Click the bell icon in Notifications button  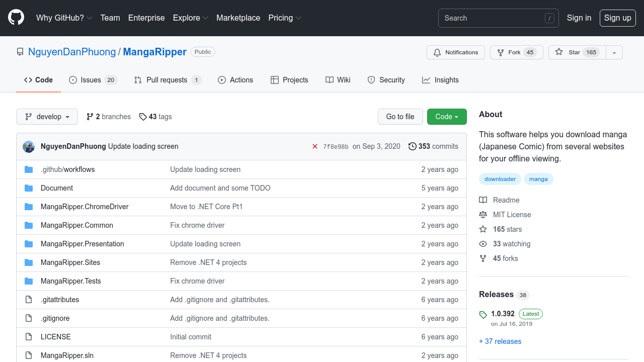[437, 52]
